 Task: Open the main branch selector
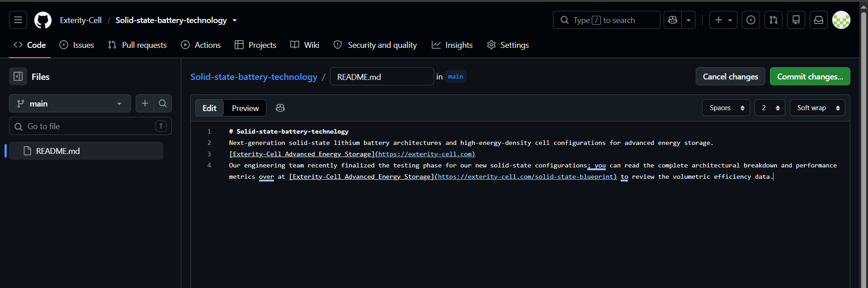click(x=70, y=103)
